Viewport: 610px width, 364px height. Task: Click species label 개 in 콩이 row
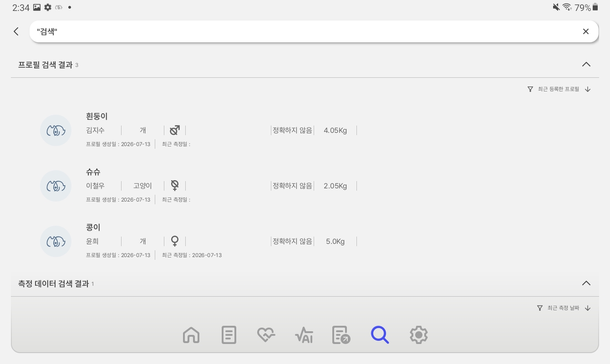[142, 241]
